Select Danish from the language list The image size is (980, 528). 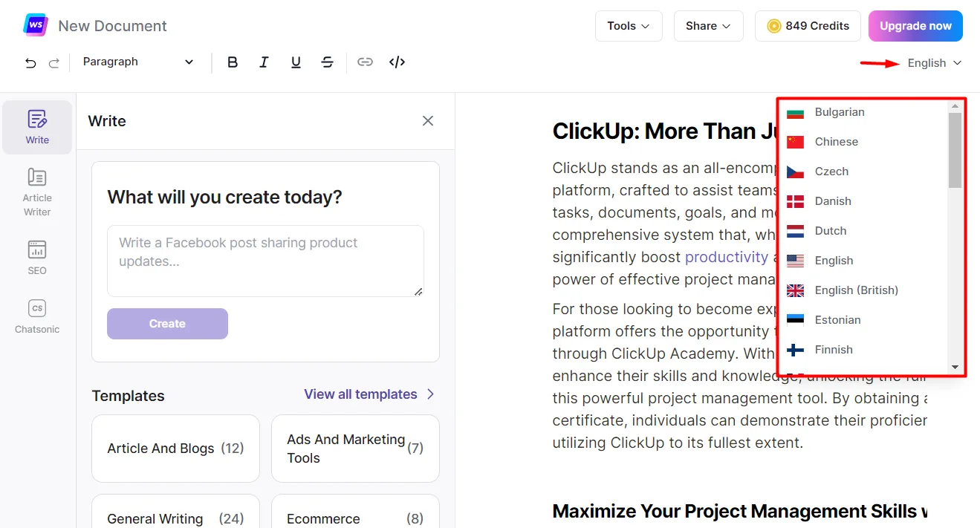click(863, 201)
